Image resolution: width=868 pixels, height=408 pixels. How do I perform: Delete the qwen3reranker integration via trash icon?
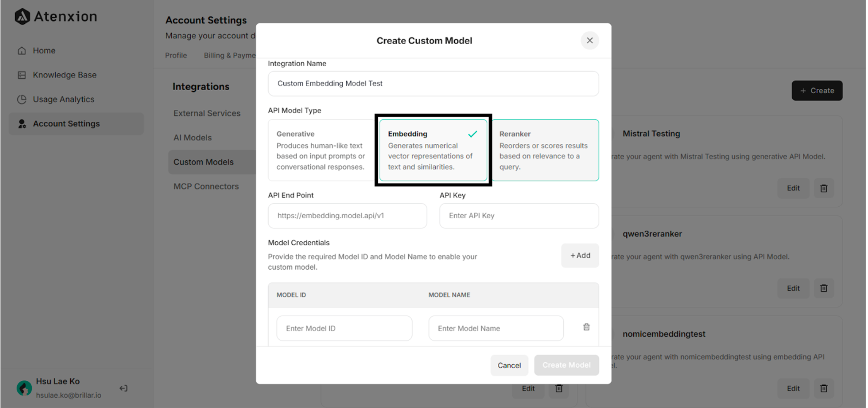point(823,288)
